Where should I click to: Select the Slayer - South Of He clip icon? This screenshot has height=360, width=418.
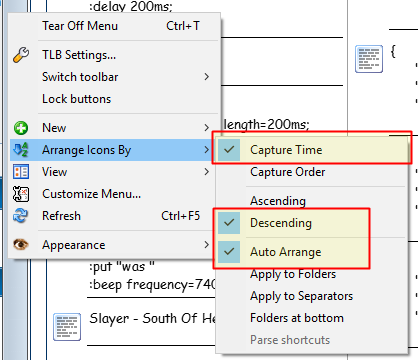(x=67, y=327)
